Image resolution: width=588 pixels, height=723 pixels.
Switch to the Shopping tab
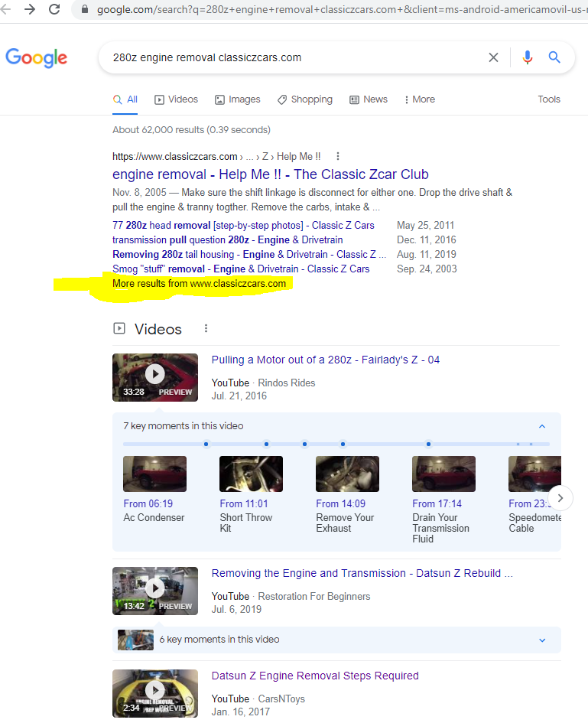(x=304, y=99)
